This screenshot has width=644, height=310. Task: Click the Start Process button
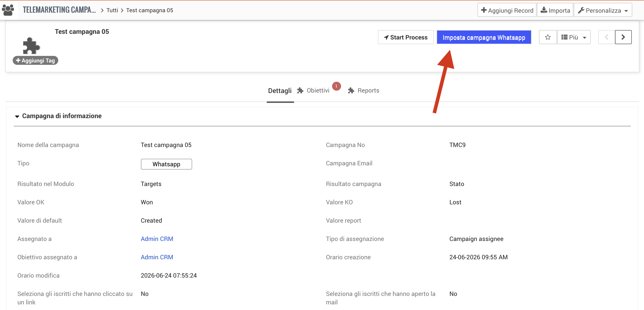pyautogui.click(x=406, y=37)
